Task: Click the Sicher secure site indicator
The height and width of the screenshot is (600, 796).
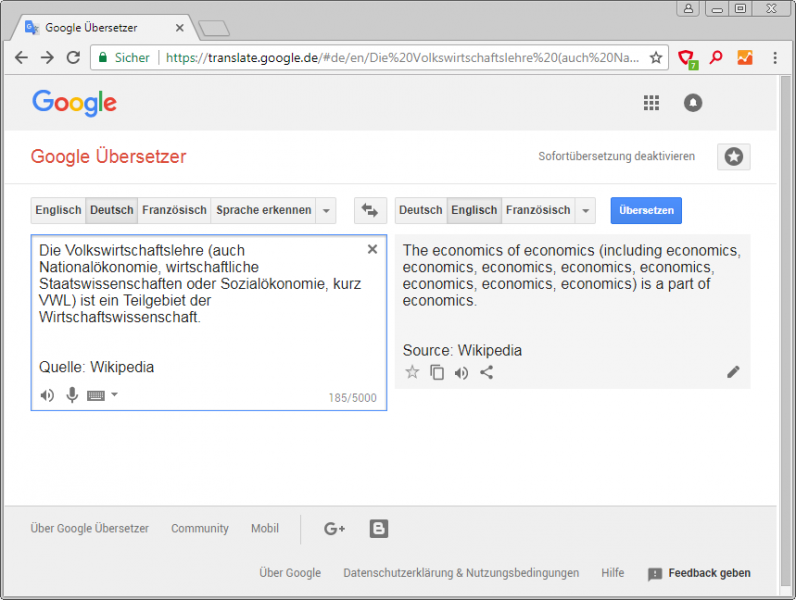Action: point(124,57)
